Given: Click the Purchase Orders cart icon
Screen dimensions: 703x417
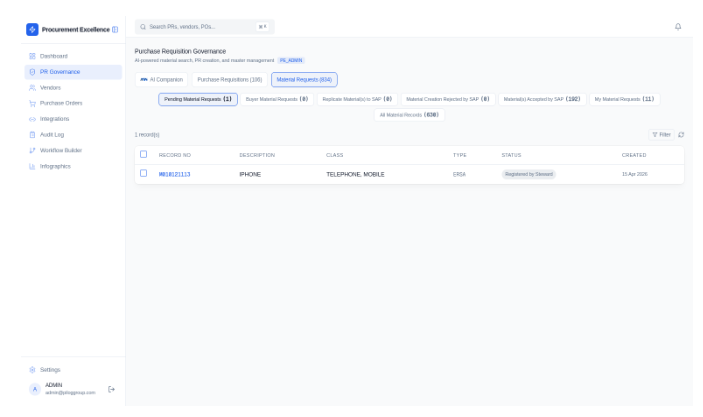Looking at the screenshot, I should 32,103.
